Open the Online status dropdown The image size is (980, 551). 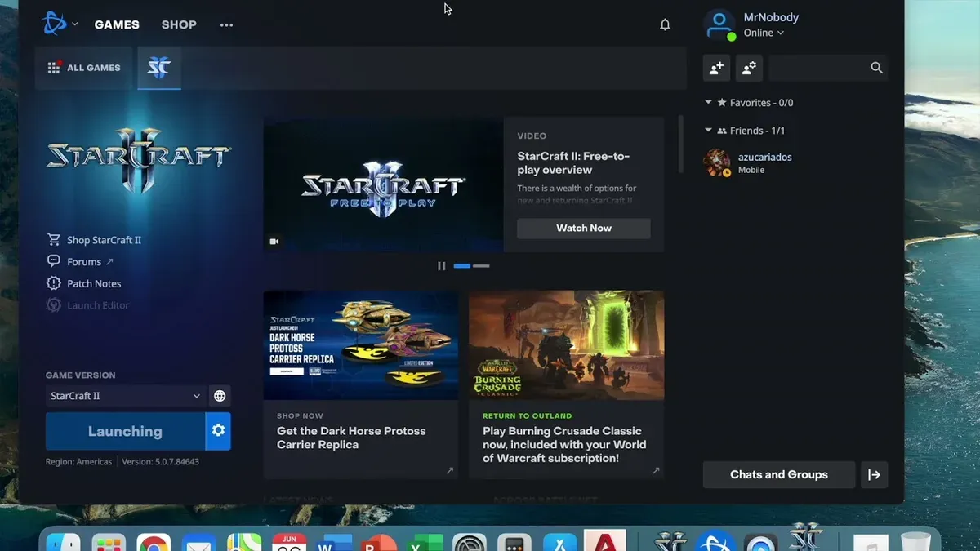[764, 33]
